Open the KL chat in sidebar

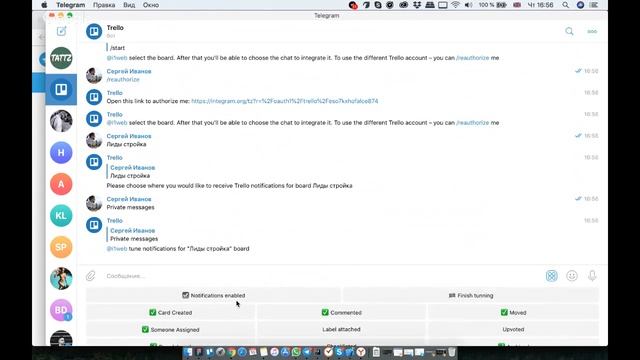pyautogui.click(x=61, y=216)
